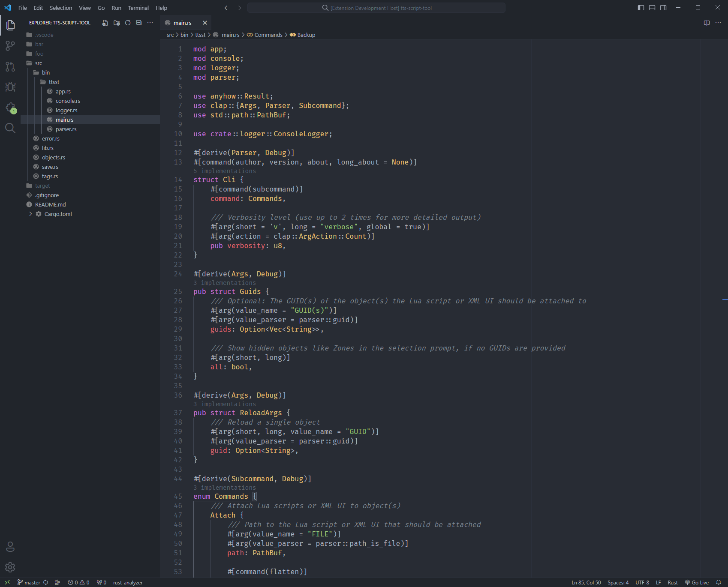
Task: Open the Go menu
Action: (101, 8)
